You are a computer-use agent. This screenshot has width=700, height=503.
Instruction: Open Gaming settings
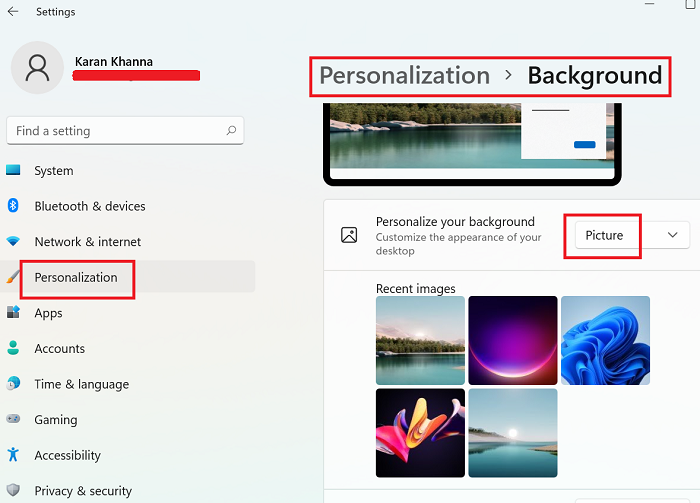(x=55, y=420)
